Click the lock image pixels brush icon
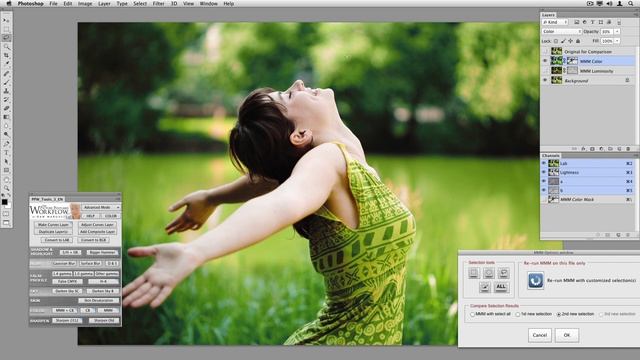640x360 pixels. coord(563,41)
